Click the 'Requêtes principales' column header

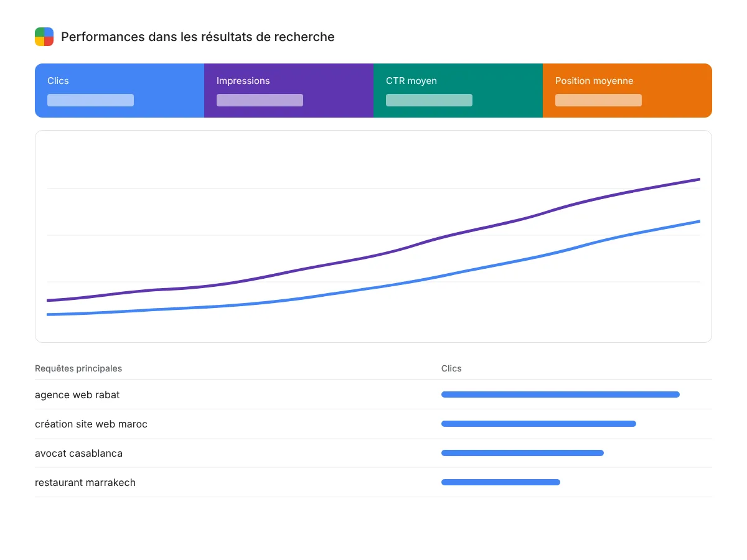point(78,368)
